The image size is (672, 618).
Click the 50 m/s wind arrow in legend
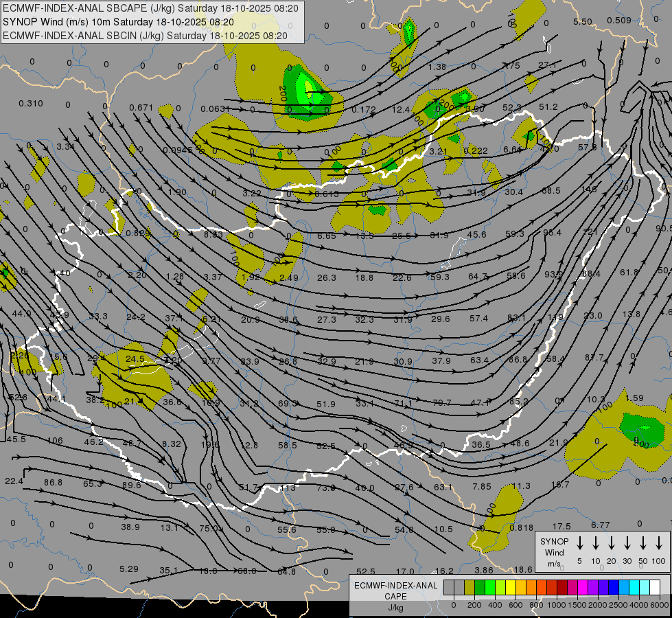point(643,543)
